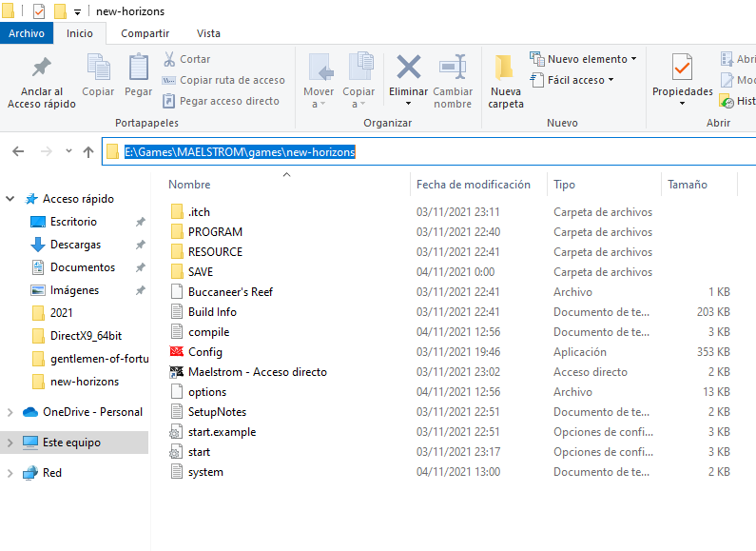Click the Forward navigation arrow

[47, 151]
